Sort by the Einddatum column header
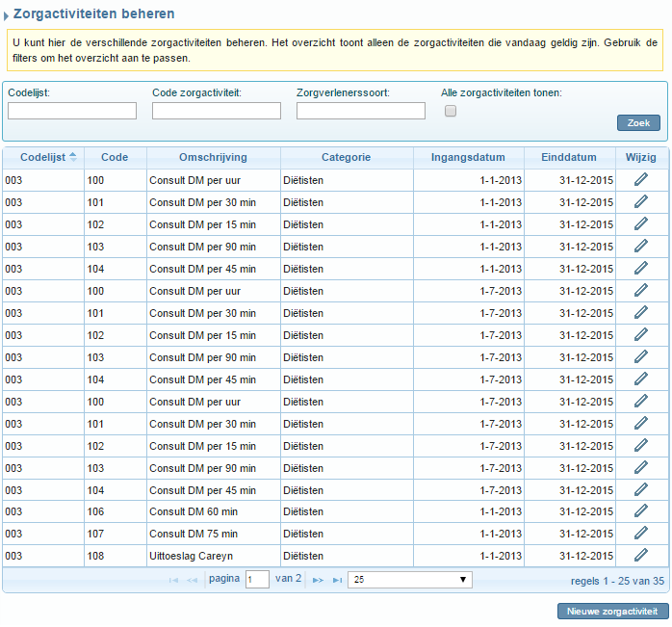Screen dimensions: 672x627 (569, 157)
